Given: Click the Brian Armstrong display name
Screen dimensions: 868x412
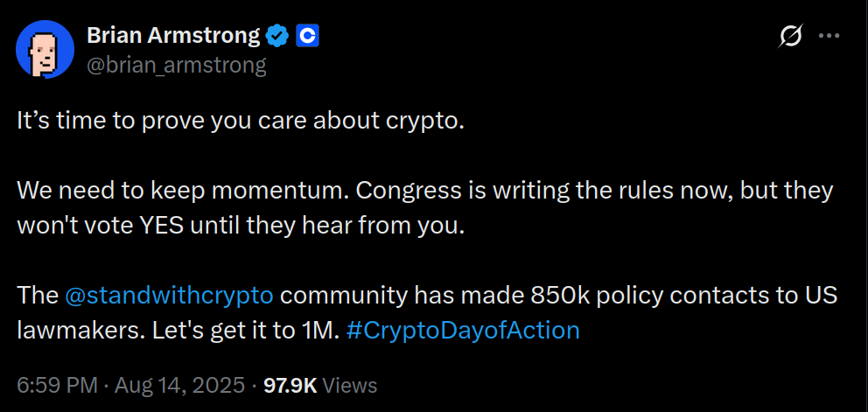Looking at the screenshot, I should [x=173, y=36].
